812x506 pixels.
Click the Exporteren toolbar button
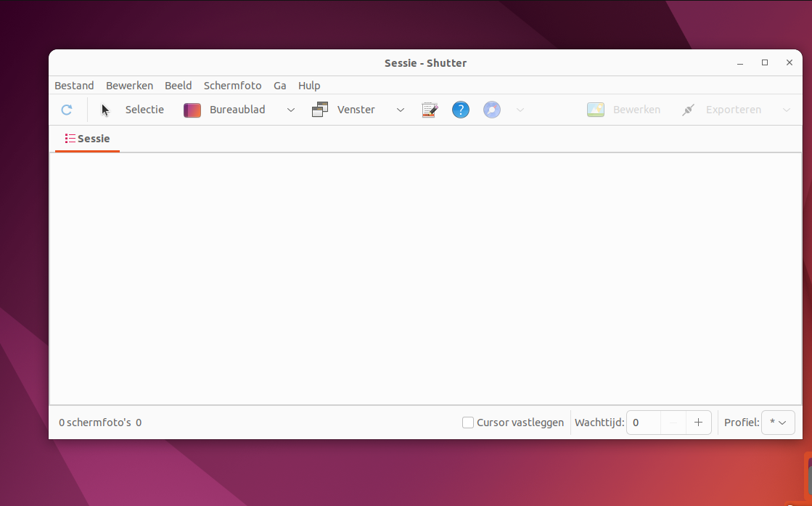point(721,110)
